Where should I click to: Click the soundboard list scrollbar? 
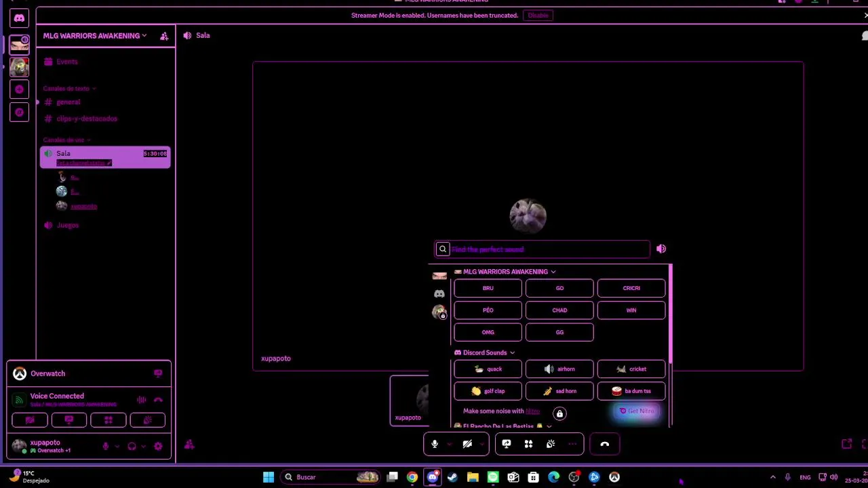click(670, 315)
